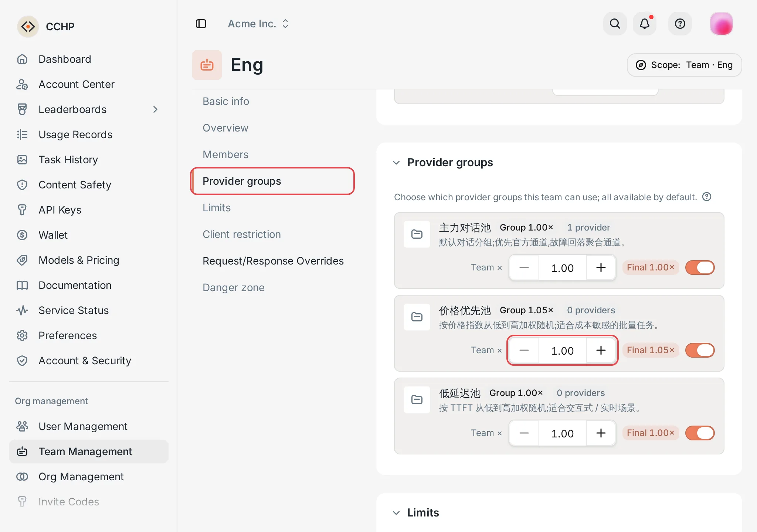The width and height of the screenshot is (757, 532).
Task: Click folder icon of 低延迟池 group
Action: coord(417,400)
